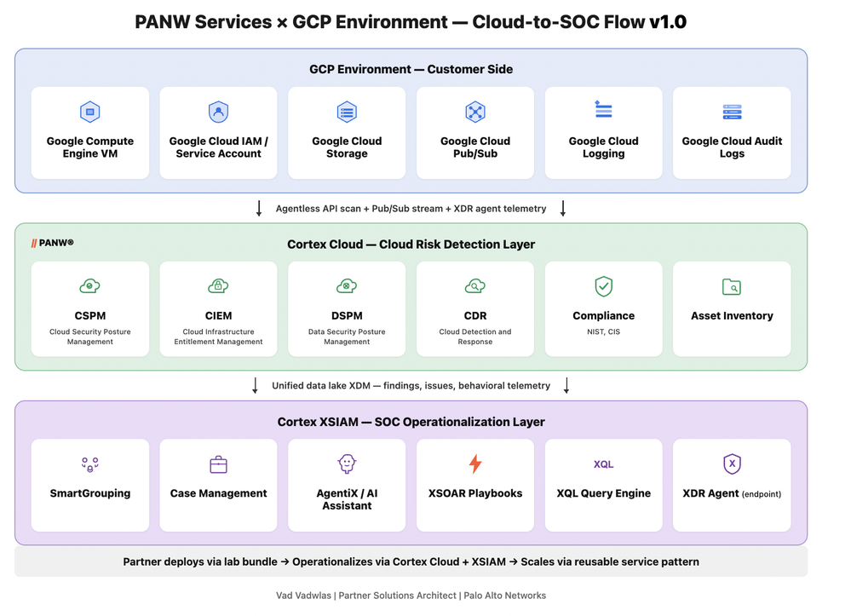851x616 pixels.
Task: Click the PANW logo in the Cortex Cloud layer
Action: [x=52, y=243]
